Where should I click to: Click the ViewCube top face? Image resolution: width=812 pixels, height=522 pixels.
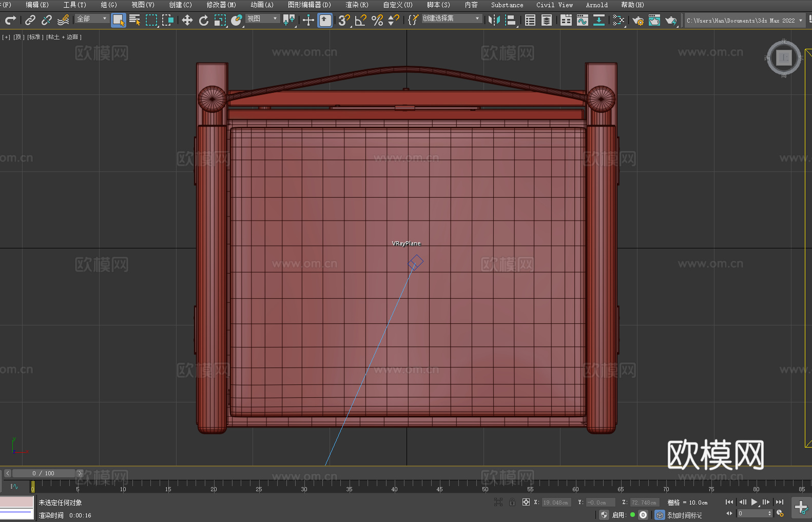click(784, 57)
